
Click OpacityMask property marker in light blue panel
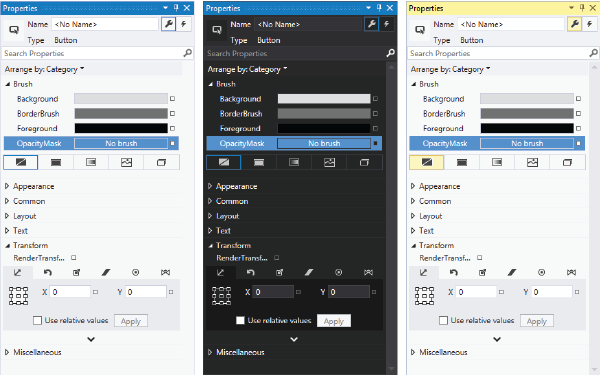click(173, 143)
